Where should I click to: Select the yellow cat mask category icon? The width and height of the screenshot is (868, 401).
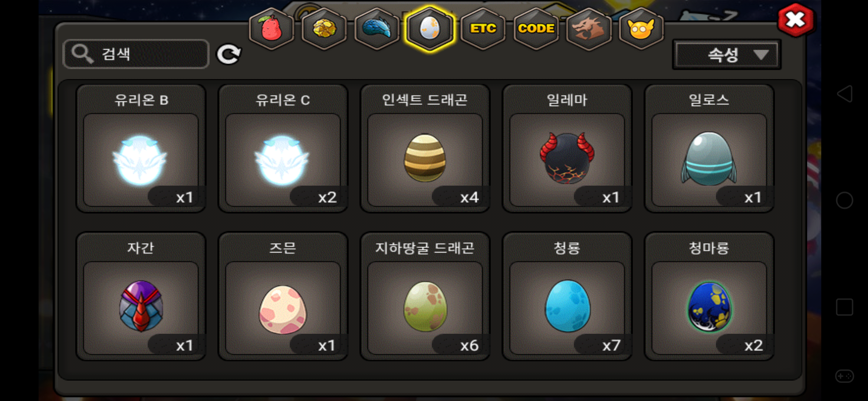(641, 29)
